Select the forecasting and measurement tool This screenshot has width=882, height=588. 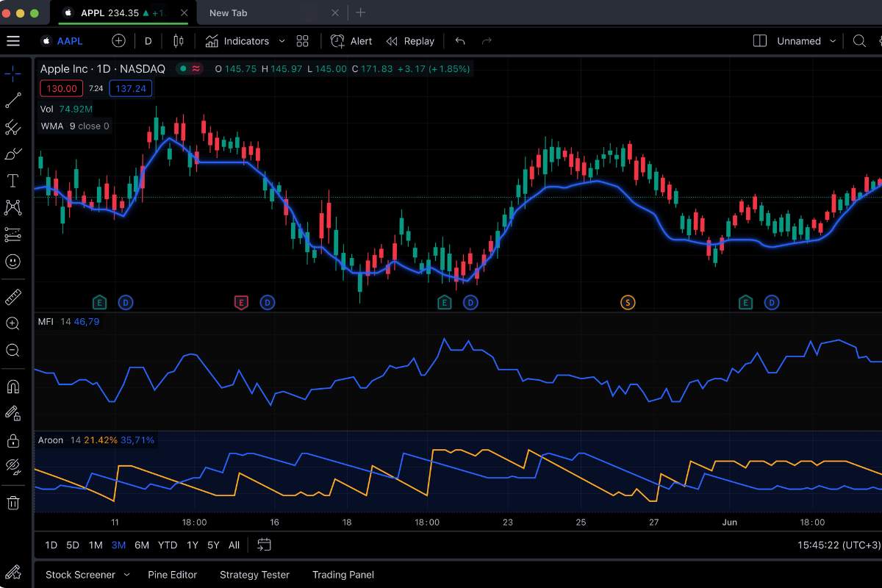12,234
